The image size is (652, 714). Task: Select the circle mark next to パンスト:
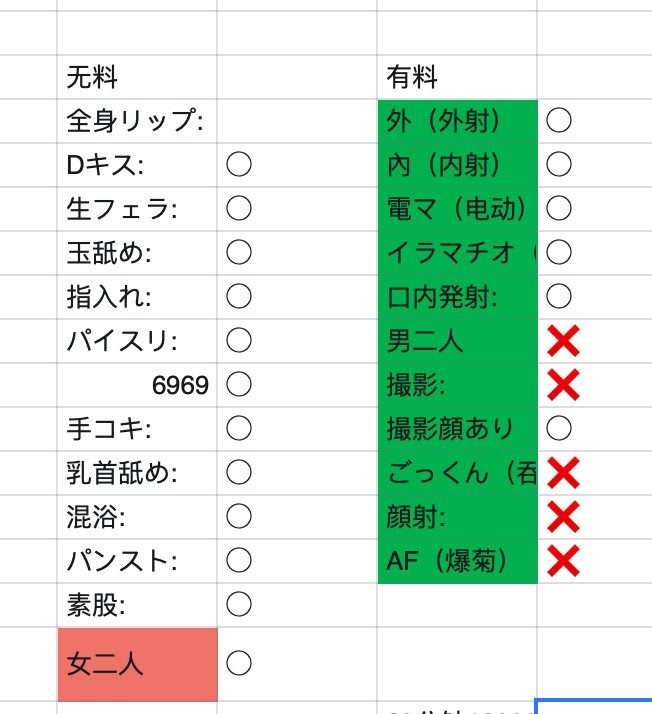click(x=238, y=560)
